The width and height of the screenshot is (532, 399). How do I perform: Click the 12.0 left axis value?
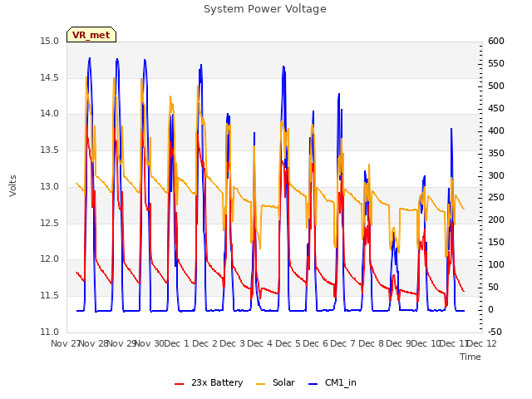49,259
